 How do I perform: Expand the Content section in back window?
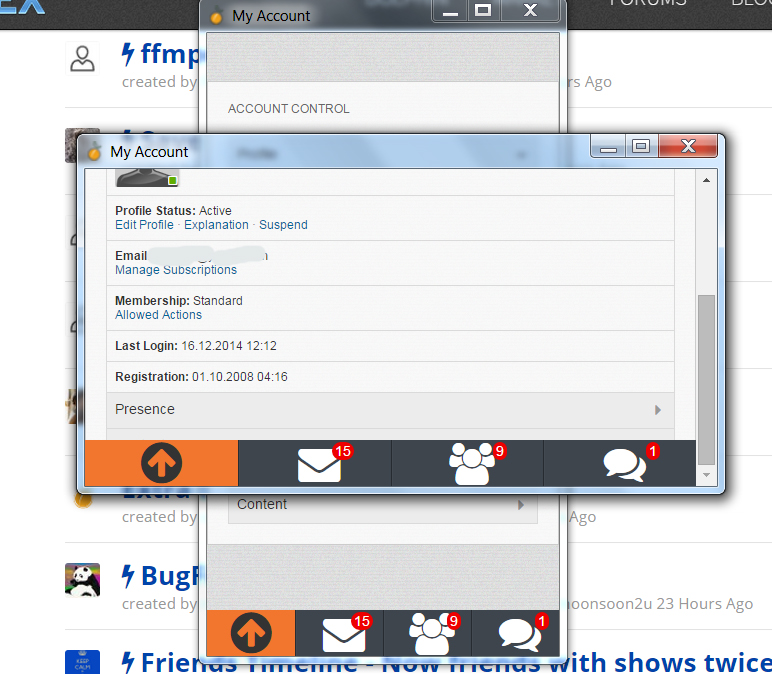coord(382,505)
